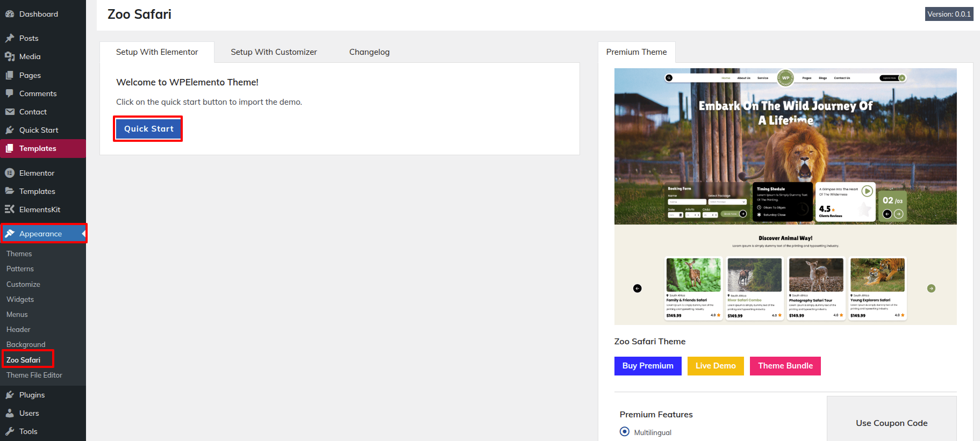Click the Users person icon
The width and height of the screenshot is (980, 441).
10,413
